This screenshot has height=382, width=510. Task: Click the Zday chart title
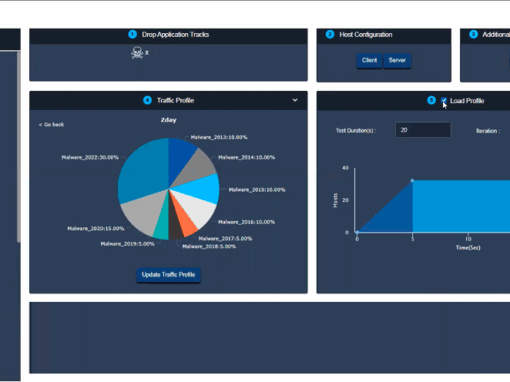point(168,120)
